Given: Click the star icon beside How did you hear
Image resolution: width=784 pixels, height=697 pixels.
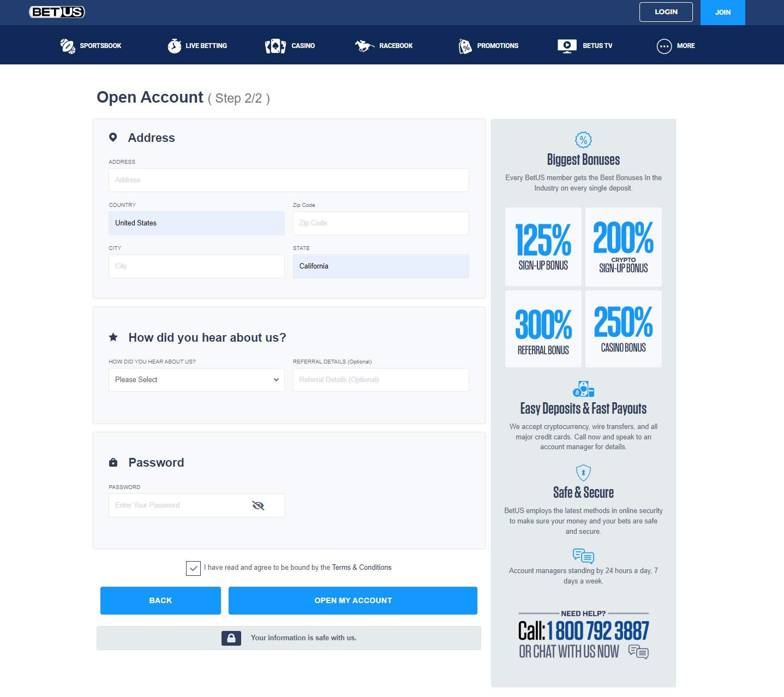Looking at the screenshot, I should 113,337.
